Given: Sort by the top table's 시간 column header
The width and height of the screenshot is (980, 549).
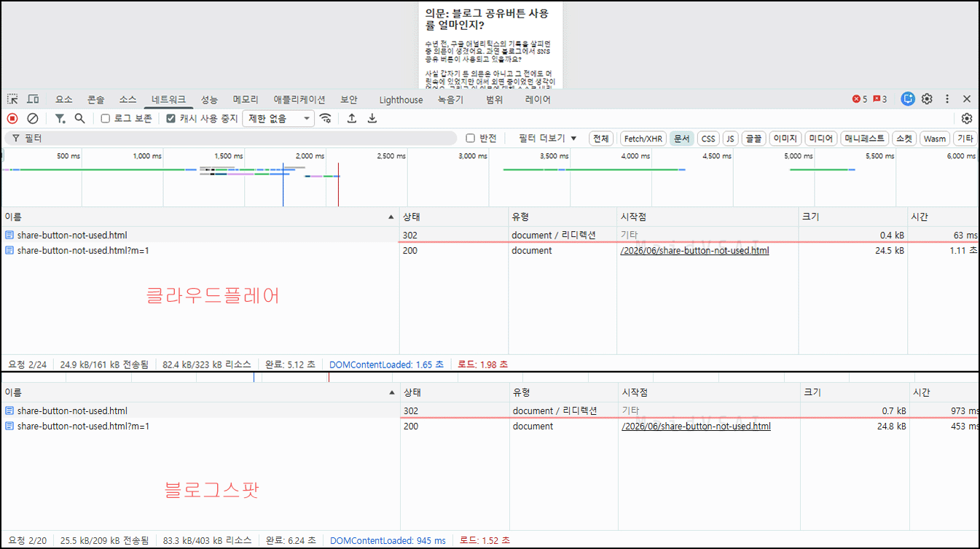Looking at the screenshot, I should 944,217.
